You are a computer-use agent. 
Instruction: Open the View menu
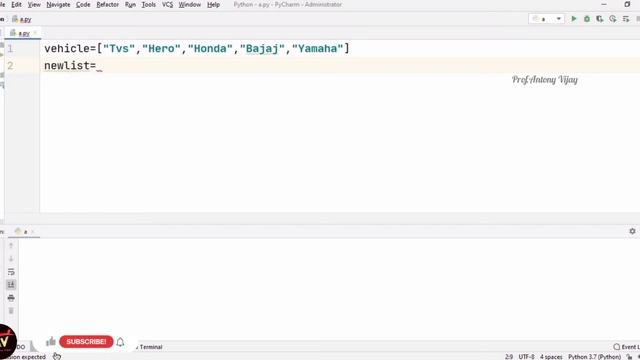34,4
